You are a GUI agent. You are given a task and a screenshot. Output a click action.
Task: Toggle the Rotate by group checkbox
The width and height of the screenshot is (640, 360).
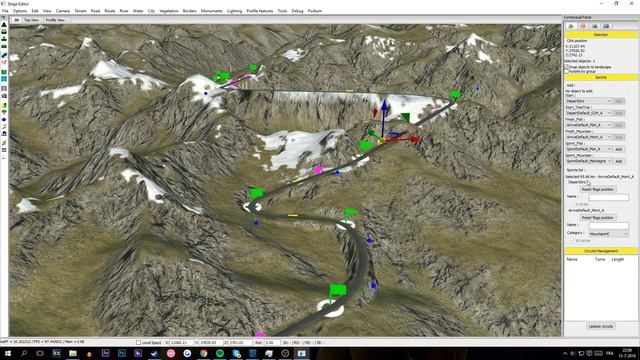567,71
